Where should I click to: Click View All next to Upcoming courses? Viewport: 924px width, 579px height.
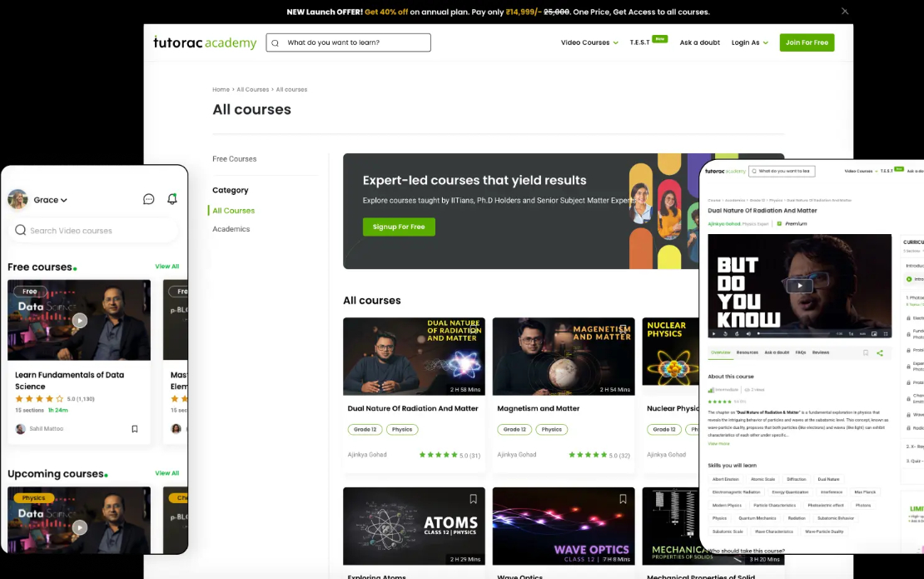pos(167,473)
